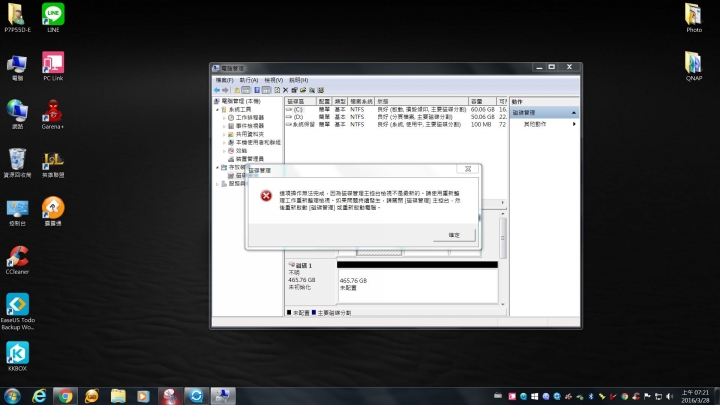Open the Action (A) menu
Image resolution: width=720 pixels, height=405 pixels.
[x=249, y=80]
